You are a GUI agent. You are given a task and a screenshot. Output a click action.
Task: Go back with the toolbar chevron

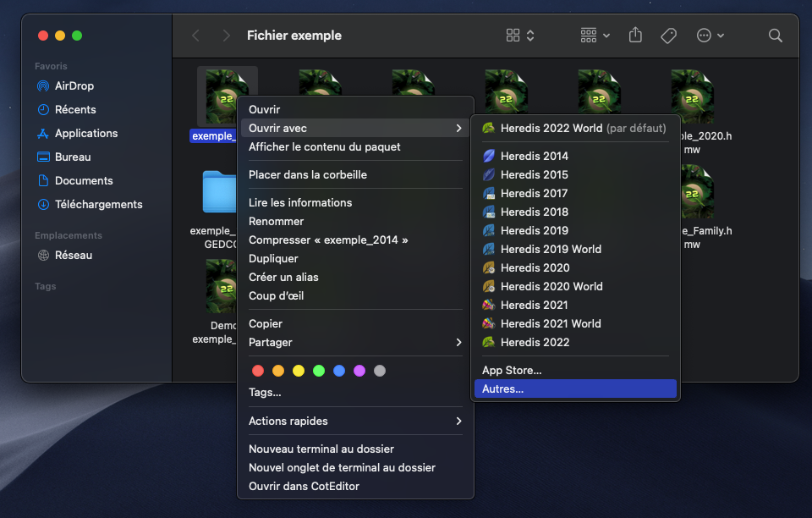[196, 36]
